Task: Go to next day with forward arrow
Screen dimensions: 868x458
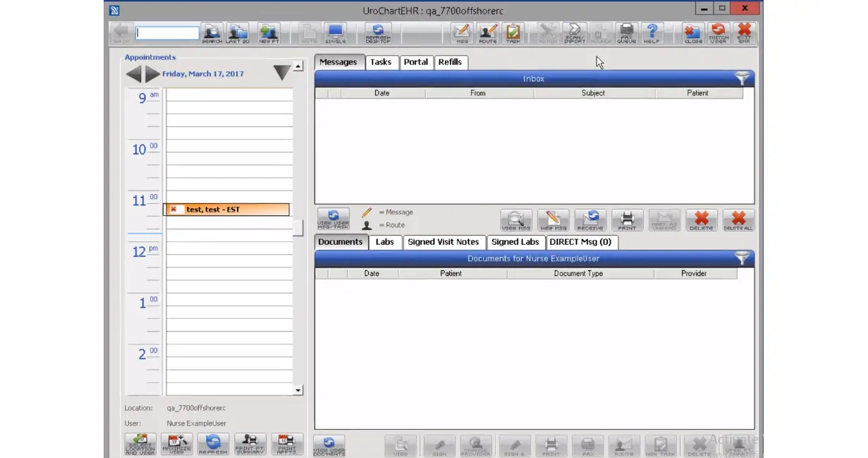Action: pos(152,73)
